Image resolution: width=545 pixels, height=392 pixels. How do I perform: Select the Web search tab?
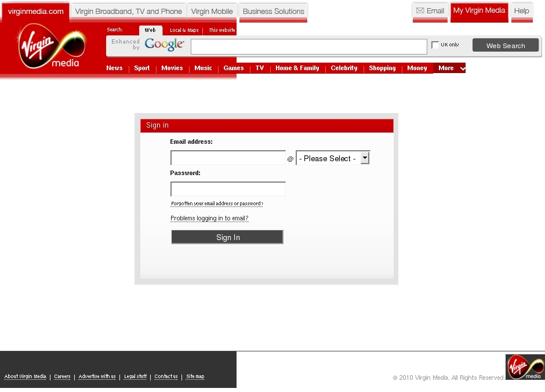(150, 30)
